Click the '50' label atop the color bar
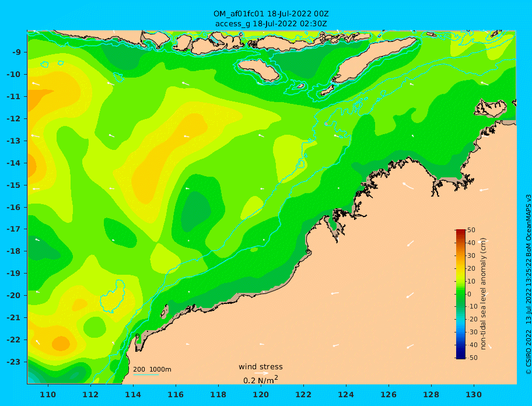 click(x=471, y=230)
